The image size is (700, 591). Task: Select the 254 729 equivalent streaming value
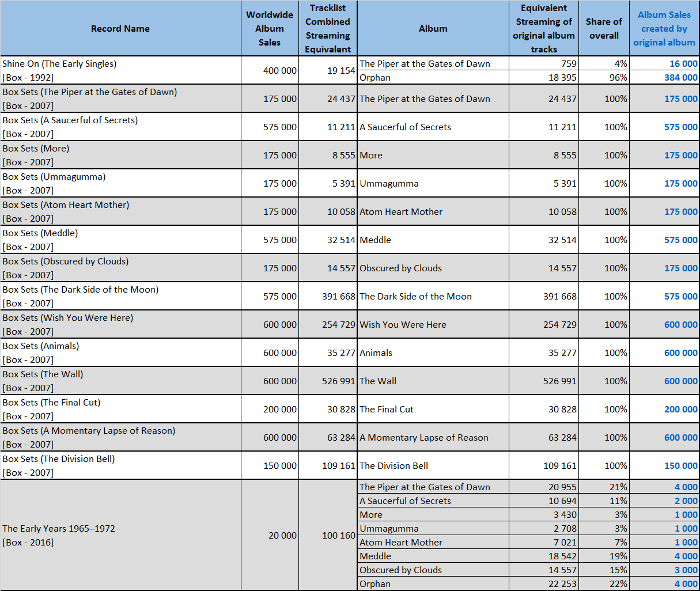point(544,324)
